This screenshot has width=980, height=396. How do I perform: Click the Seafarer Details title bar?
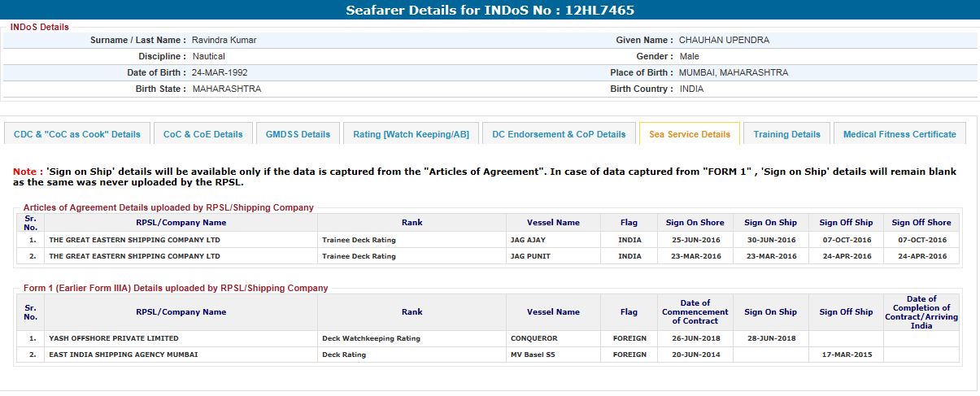490,11
